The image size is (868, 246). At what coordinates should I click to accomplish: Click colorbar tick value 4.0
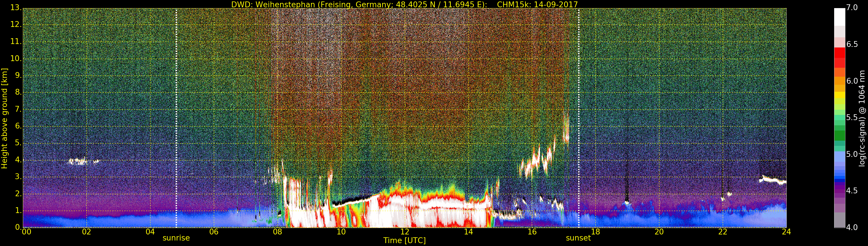point(852,227)
